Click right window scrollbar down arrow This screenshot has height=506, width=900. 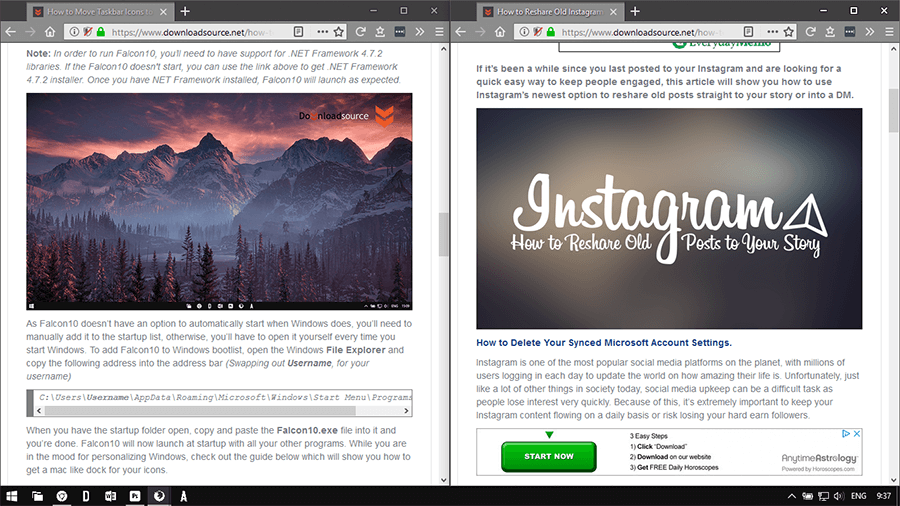click(894, 480)
